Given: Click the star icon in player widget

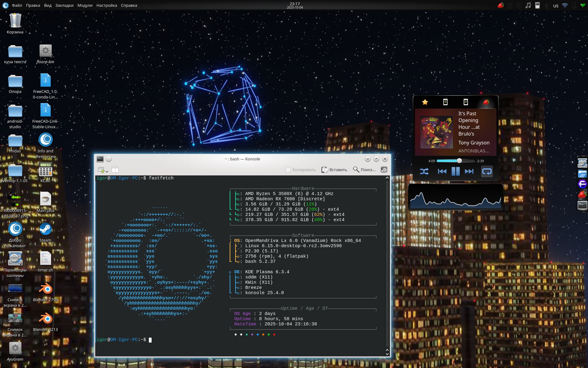Looking at the screenshot, I should click(425, 102).
